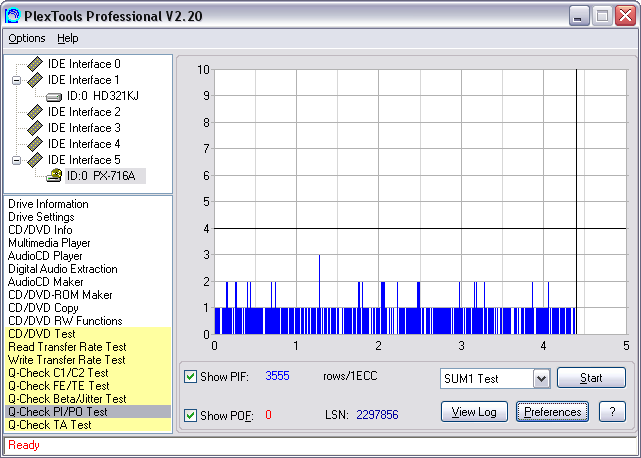Image resolution: width=641 pixels, height=458 pixels.
Task: Select IDE Interface 2 label
Action: (x=84, y=112)
